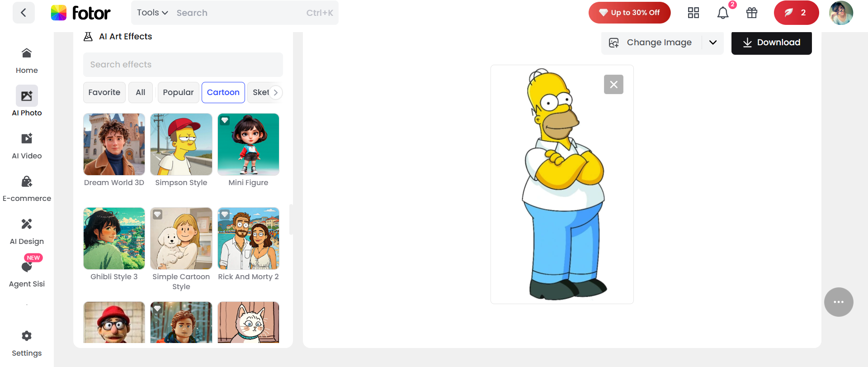This screenshot has width=868, height=367.
Task: Open AI Design in sidebar
Action: [27, 232]
